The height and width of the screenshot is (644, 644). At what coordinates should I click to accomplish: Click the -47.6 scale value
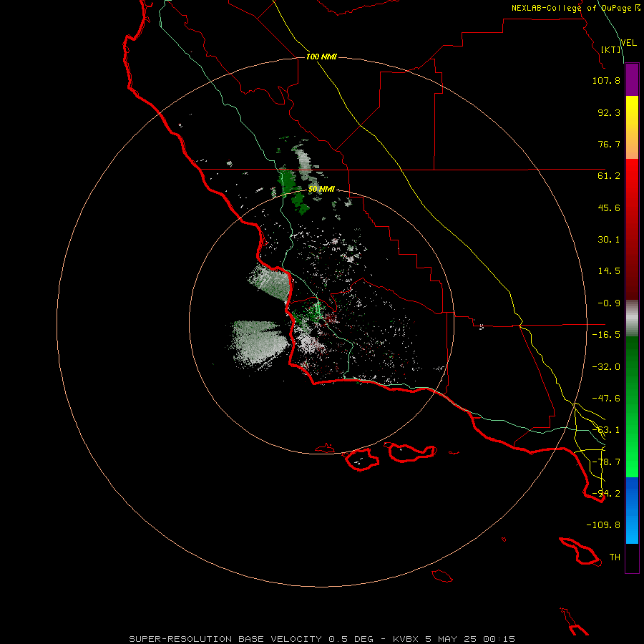pyautogui.click(x=606, y=399)
